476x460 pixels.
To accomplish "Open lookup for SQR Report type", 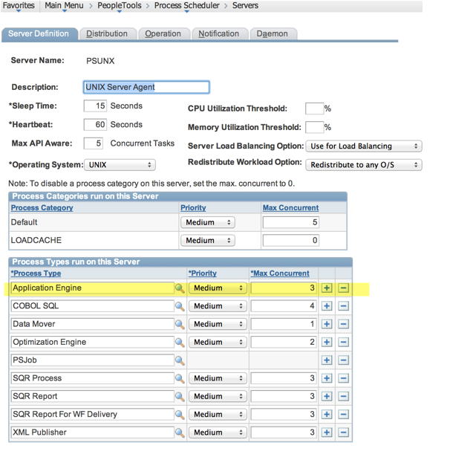I will point(180,397).
